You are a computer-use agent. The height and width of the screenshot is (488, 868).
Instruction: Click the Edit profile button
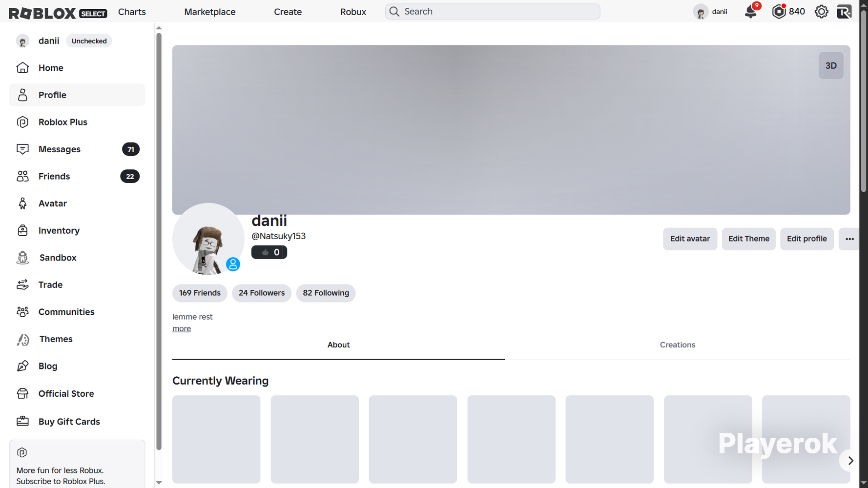[807, 239]
